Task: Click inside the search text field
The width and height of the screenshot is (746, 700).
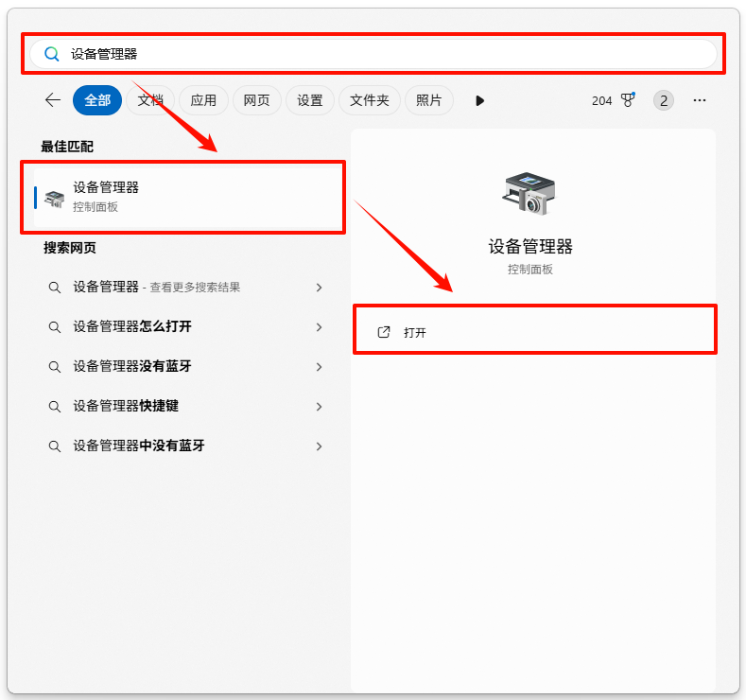Action: tap(378, 54)
